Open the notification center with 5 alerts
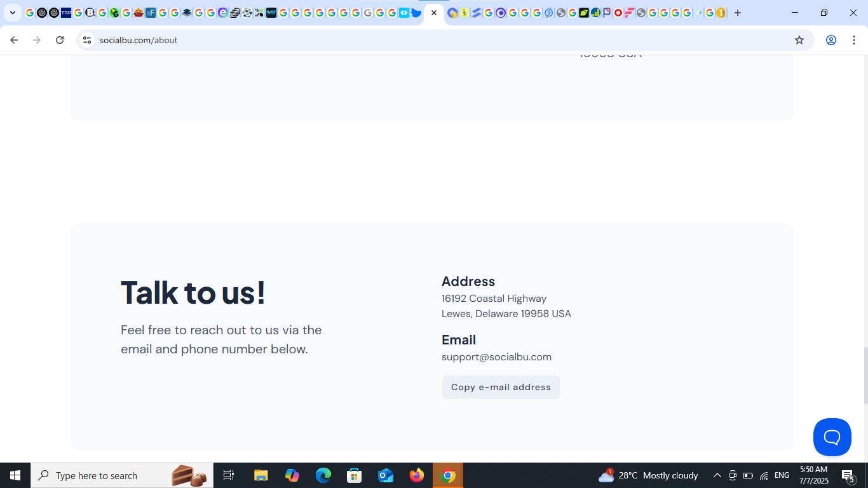This screenshot has height=488, width=868. click(848, 475)
